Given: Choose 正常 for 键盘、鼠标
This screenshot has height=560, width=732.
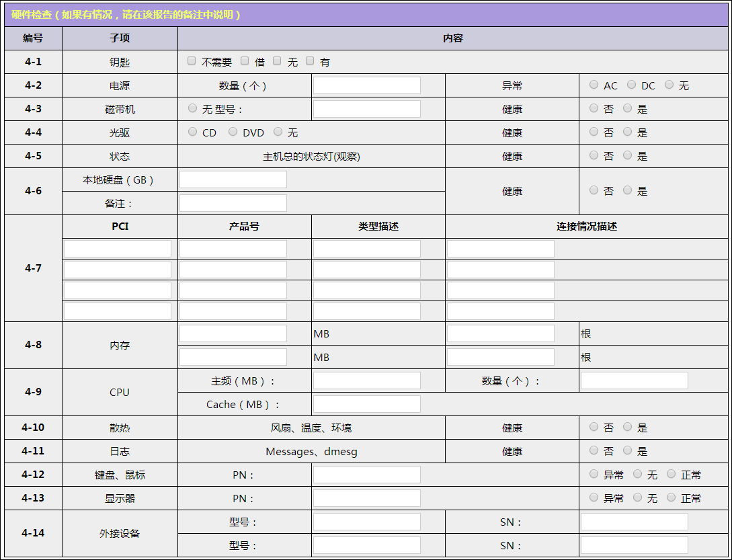Looking at the screenshot, I should pyautogui.click(x=671, y=474).
